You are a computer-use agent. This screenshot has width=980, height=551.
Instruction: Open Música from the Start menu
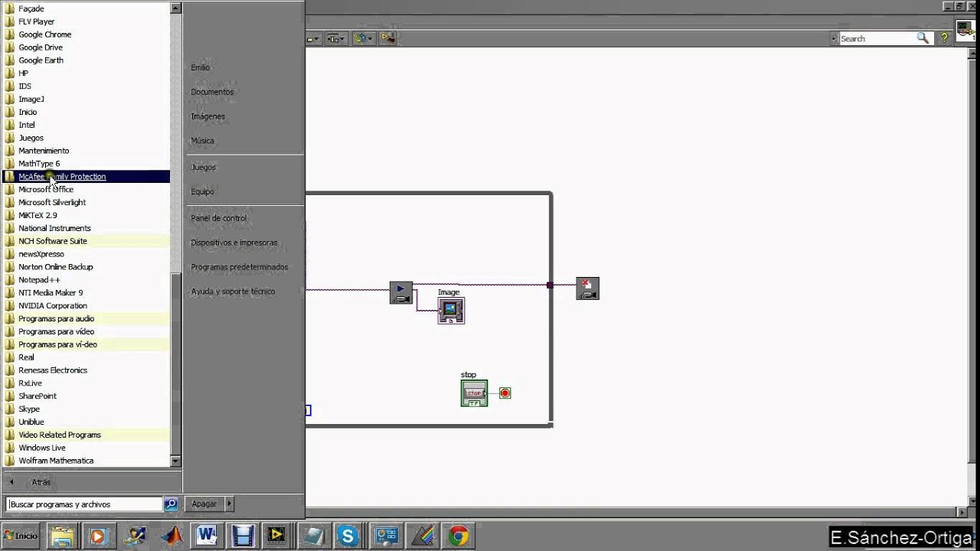tap(202, 141)
